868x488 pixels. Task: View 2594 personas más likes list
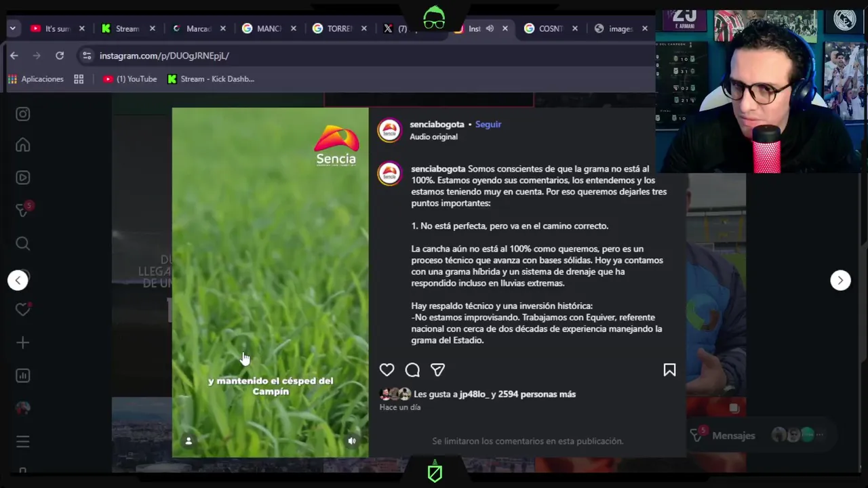[536, 394]
